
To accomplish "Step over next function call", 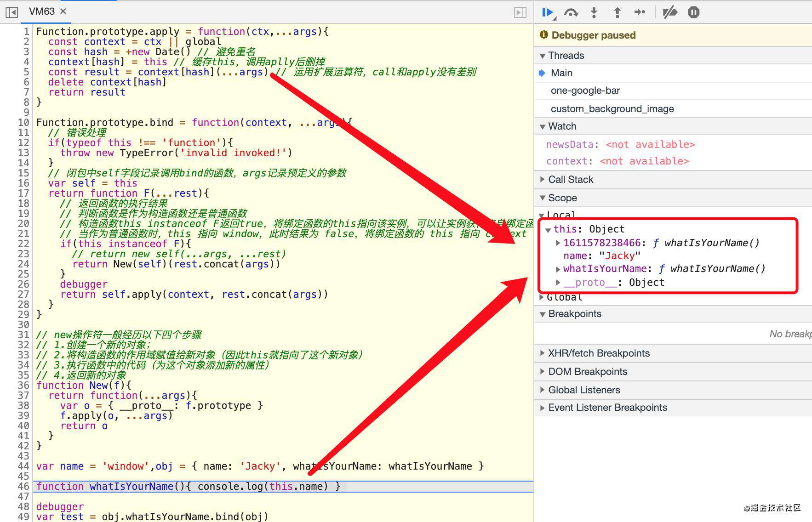I will coord(571,12).
